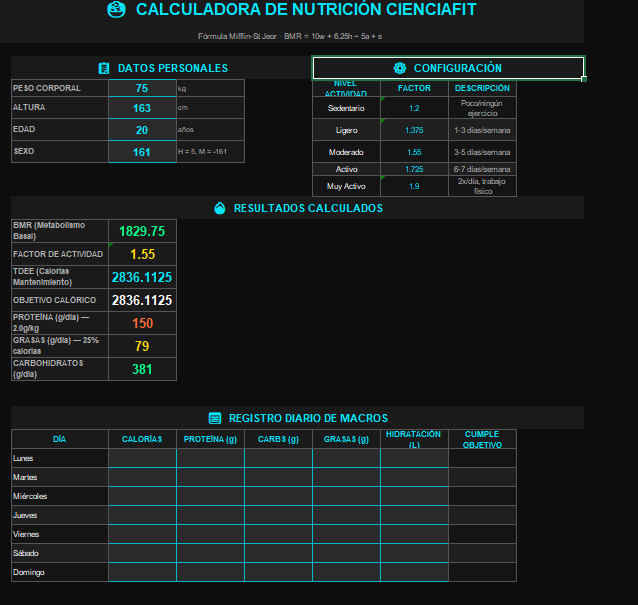
Task: Select the factor 1.9 cell
Action: pyautogui.click(x=414, y=186)
